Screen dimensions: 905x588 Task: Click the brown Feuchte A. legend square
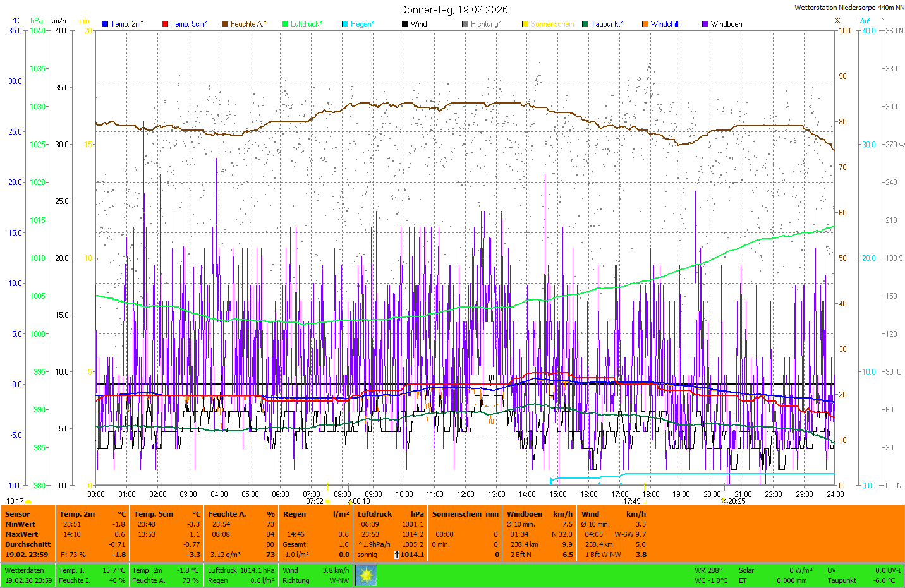click(x=225, y=24)
